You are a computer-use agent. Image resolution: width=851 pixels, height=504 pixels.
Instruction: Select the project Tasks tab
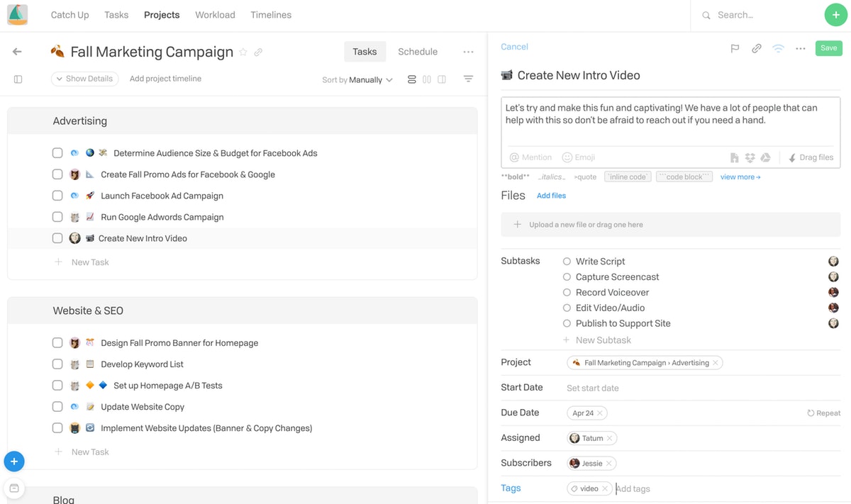click(x=365, y=52)
